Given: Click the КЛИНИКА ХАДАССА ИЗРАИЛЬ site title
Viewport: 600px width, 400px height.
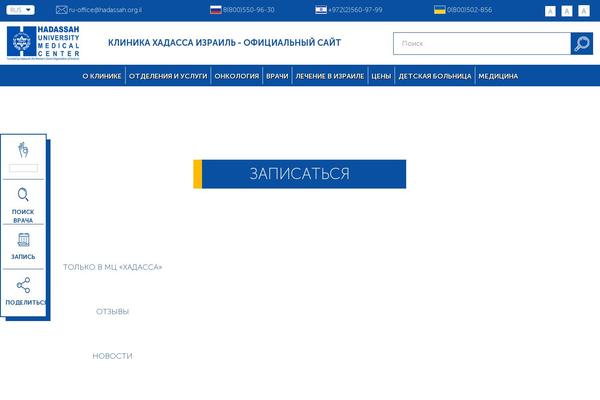Looking at the screenshot, I should coord(224,42).
